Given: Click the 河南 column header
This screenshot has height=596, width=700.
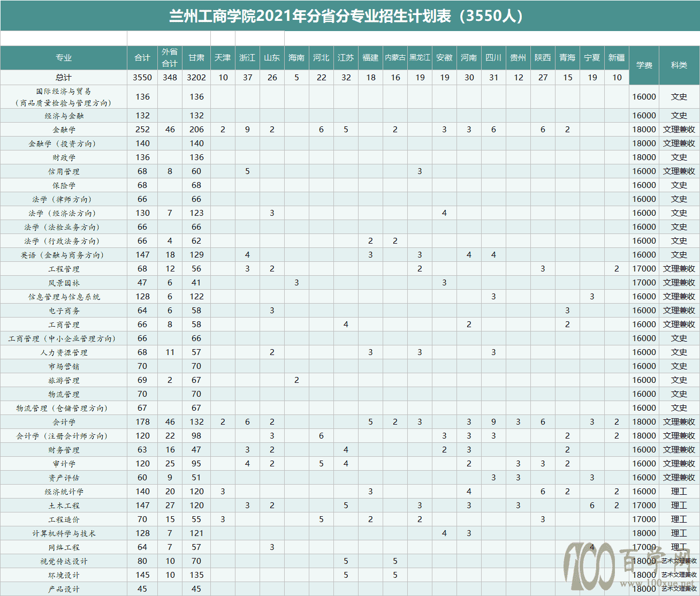Looking at the screenshot, I should click(x=469, y=58).
